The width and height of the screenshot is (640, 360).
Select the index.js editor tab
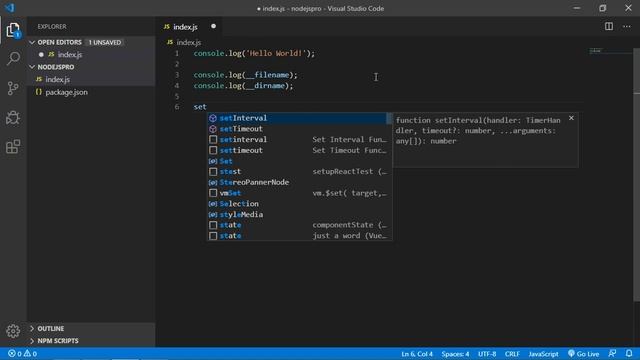tap(185, 27)
